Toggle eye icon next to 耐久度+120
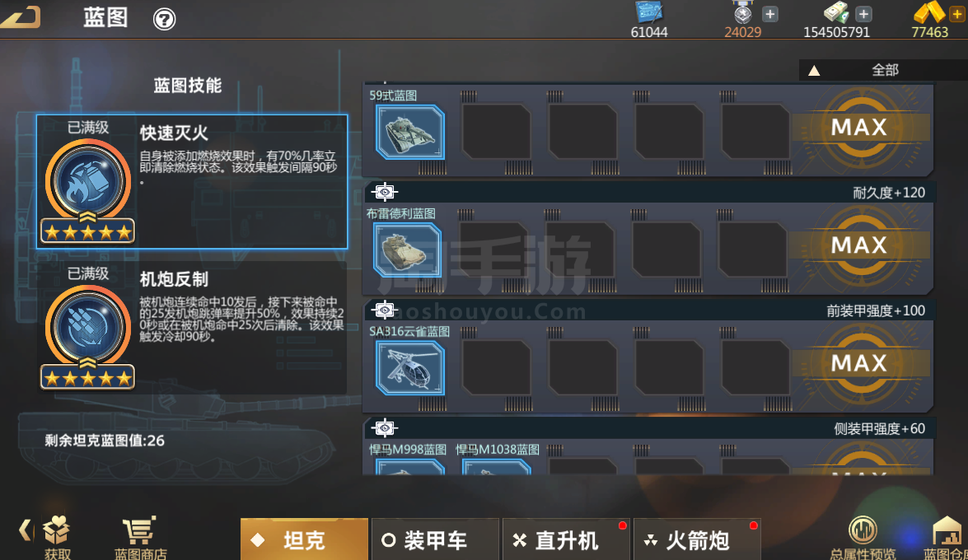968x560 pixels. click(385, 192)
